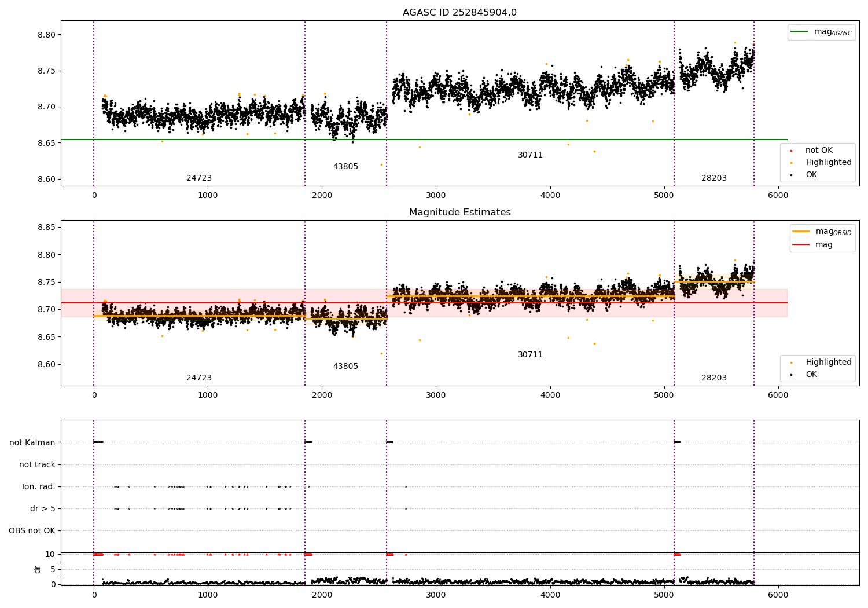Click x-axis tick 4000 under Magnitude Estimates plot

click(x=550, y=395)
